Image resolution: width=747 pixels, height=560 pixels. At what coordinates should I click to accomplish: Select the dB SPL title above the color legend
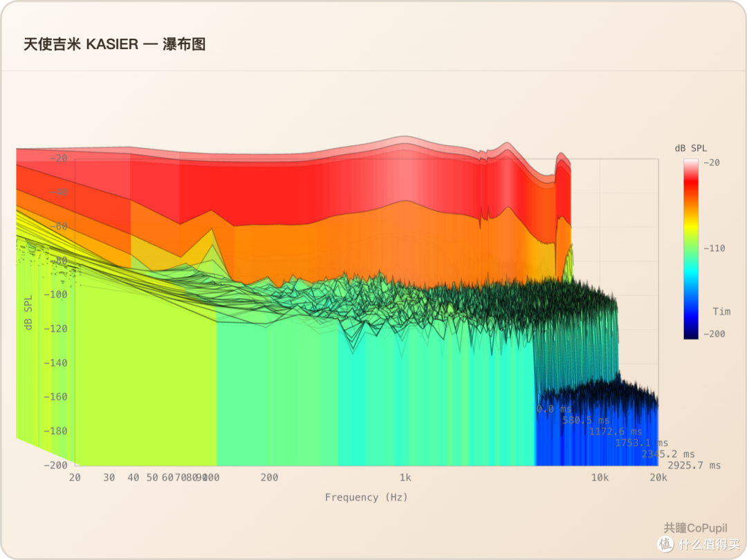[690, 148]
